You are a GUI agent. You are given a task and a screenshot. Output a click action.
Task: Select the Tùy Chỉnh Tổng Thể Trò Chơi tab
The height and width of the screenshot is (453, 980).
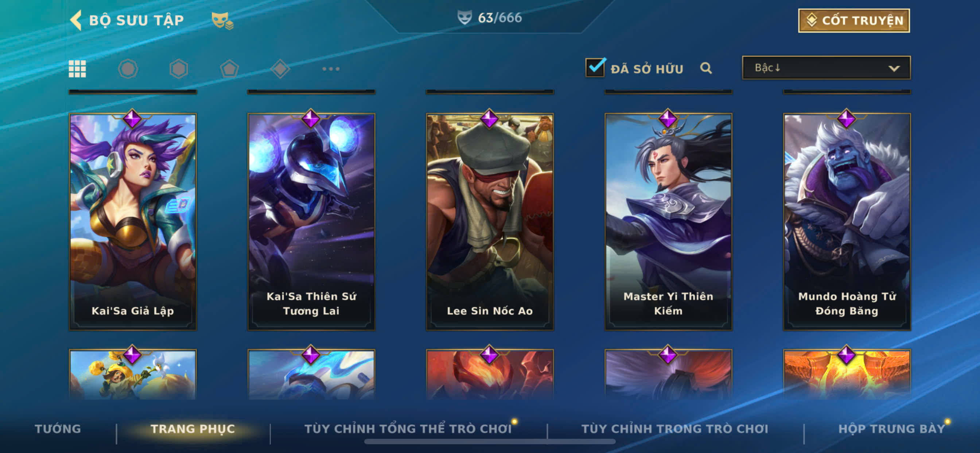408,429
